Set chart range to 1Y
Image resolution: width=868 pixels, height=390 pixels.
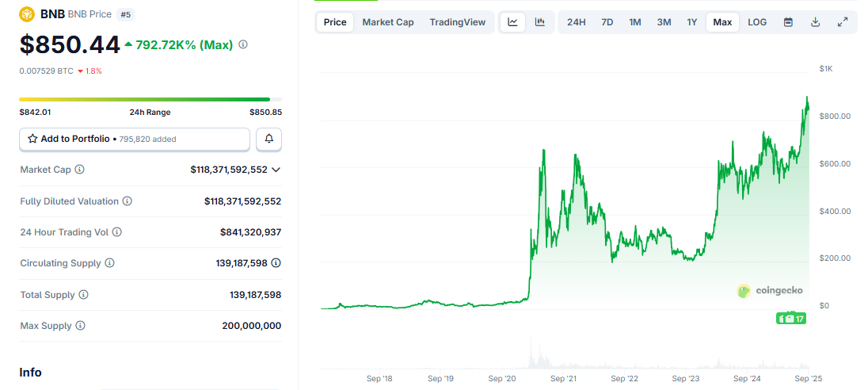(x=692, y=22)
